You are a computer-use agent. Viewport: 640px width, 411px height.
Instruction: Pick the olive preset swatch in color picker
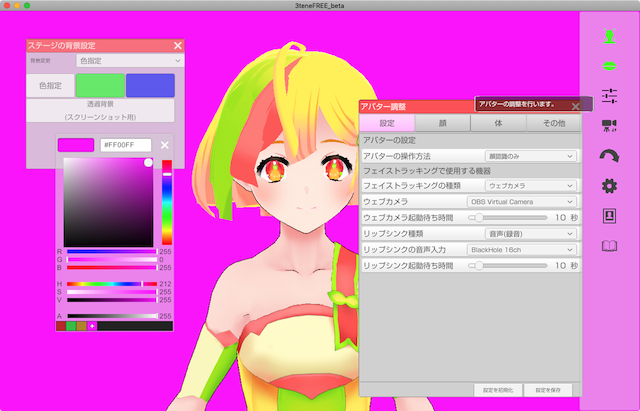click(x=82, y=326)
